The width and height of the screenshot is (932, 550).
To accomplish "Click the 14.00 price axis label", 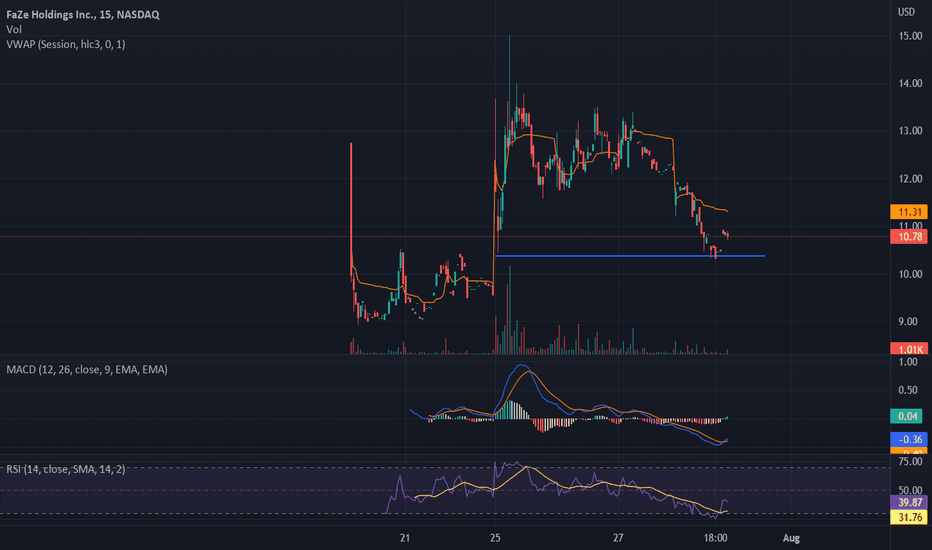I will 910,83.
